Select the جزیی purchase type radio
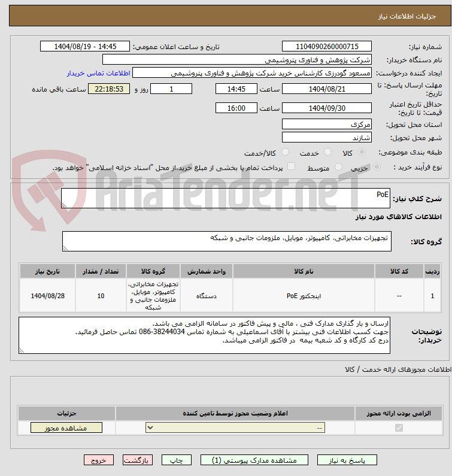The image size is (452, 476). click(x=377, y=167)
